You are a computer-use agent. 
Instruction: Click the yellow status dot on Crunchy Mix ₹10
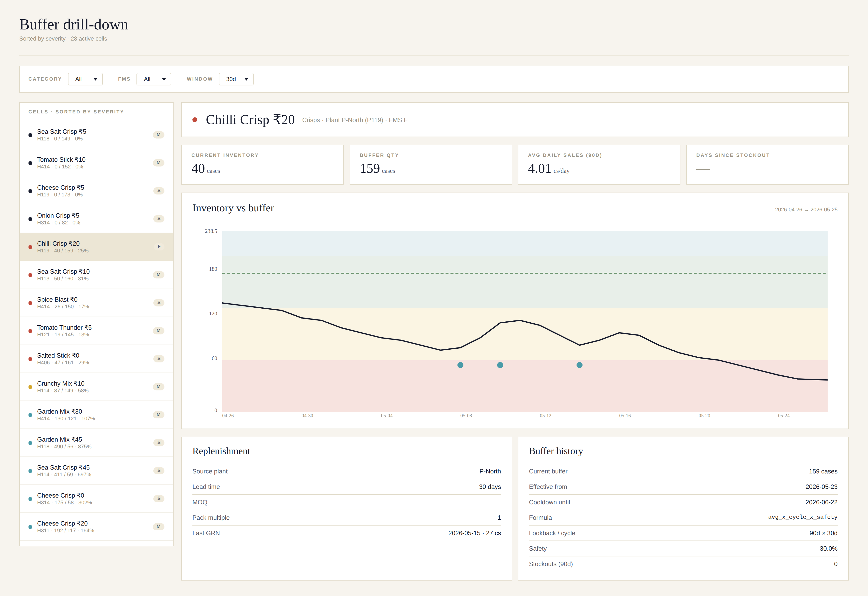pyautogui.click(x=30, y=387)
